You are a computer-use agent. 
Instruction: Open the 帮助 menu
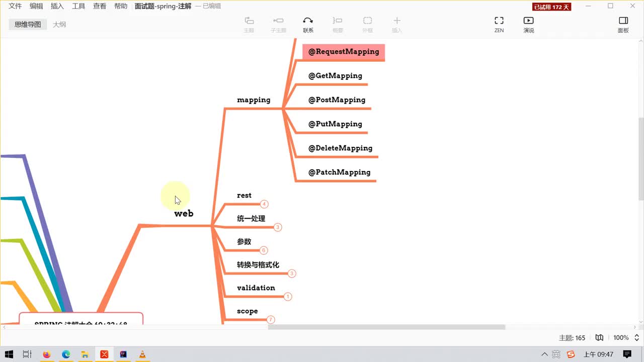coord(121,6)
